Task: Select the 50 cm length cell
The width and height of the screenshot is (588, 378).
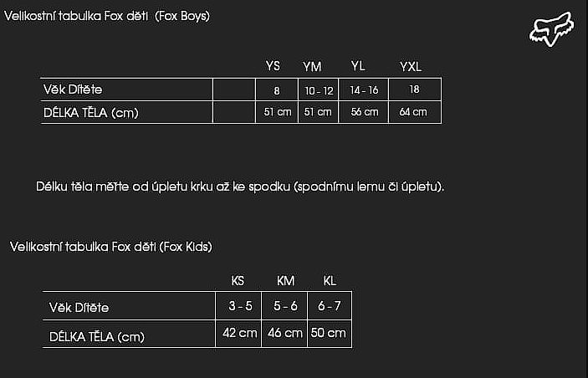Action: point(329,333)
